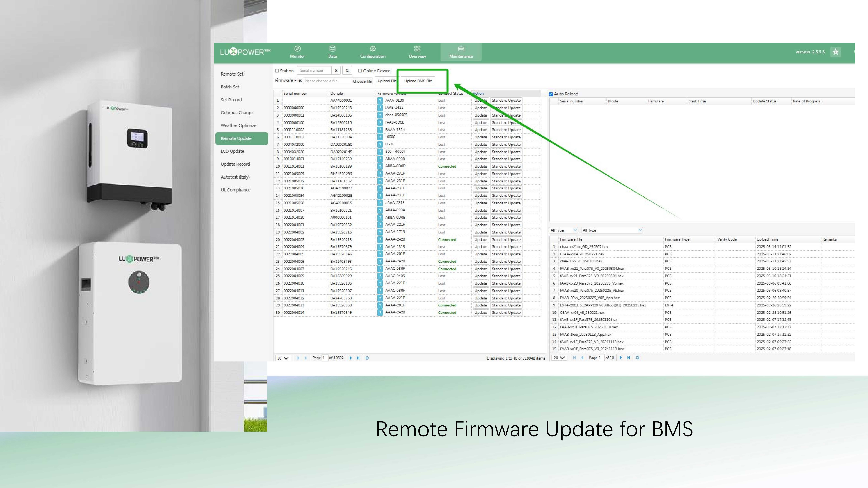Screen dimensions: 868x488
Task: Click the Upload File button
Action: click(x=387, y=81)
